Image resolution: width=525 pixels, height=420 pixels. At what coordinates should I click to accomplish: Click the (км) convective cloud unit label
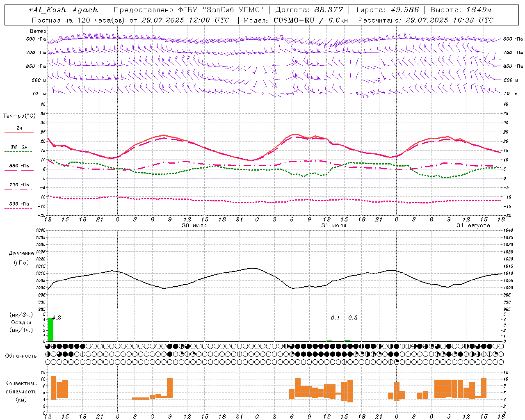[21, 399]
